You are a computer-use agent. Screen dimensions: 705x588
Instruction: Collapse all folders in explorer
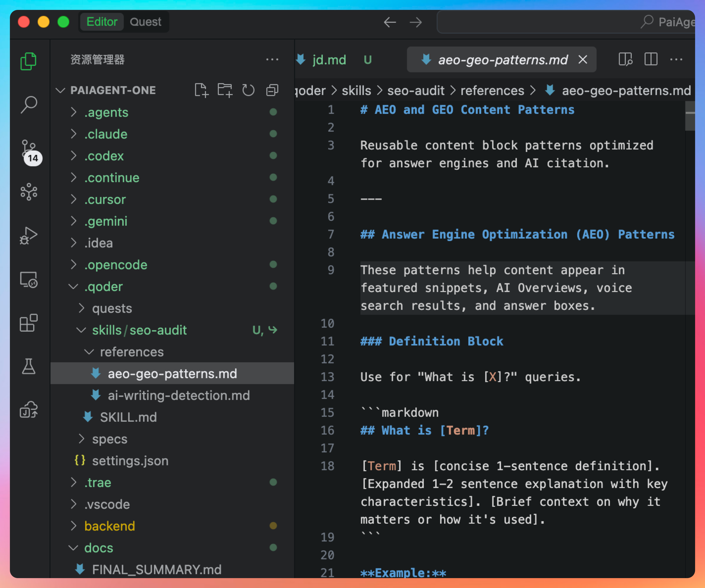click(272, 90)
